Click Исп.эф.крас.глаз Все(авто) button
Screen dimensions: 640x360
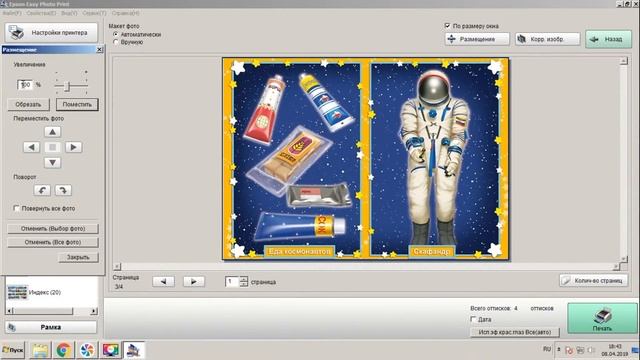515,332
